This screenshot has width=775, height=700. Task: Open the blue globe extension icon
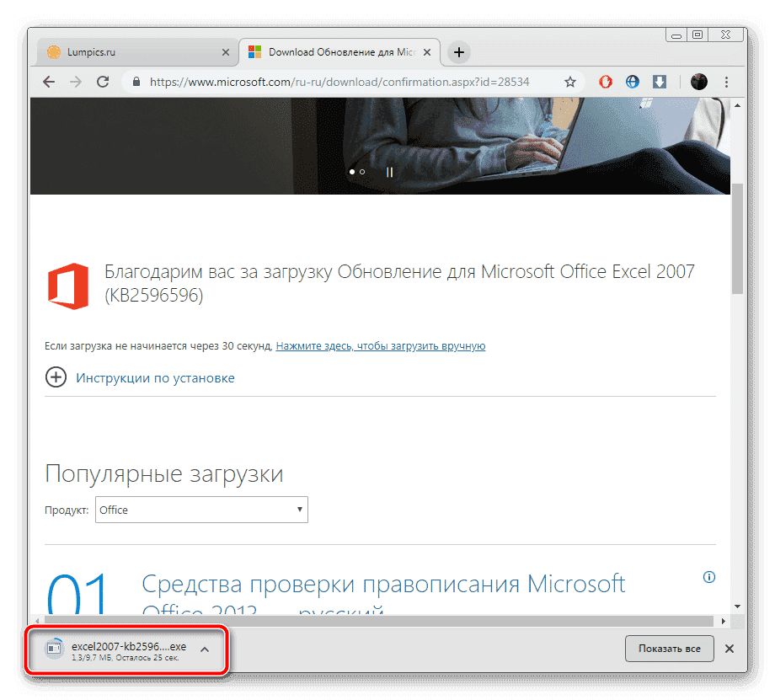click(x=633, y=82)
